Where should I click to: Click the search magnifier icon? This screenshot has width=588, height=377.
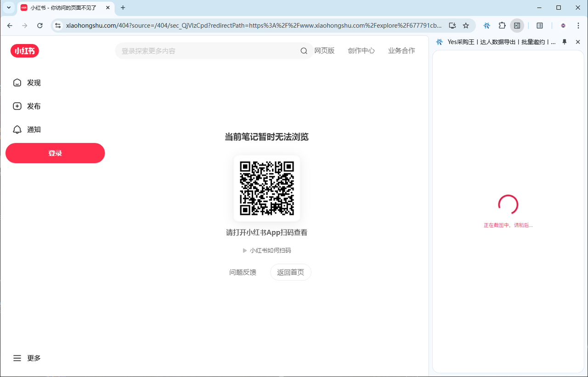304,51
